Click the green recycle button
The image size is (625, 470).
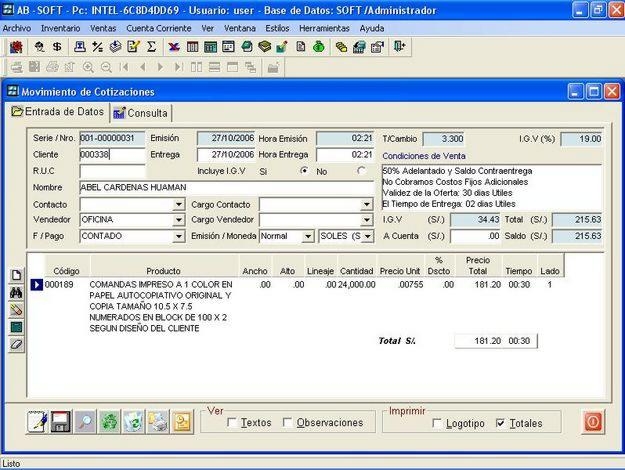point(109,422)
